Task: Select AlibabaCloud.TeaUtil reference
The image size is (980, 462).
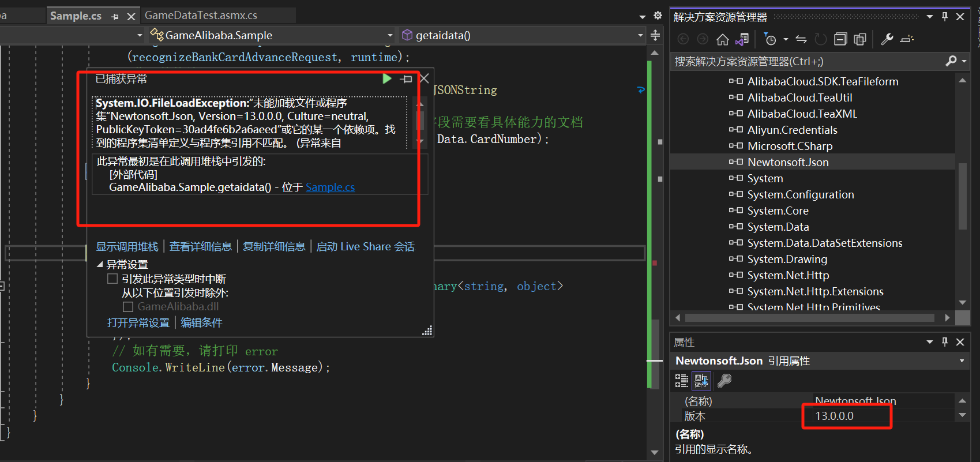Action: [799, 97]
